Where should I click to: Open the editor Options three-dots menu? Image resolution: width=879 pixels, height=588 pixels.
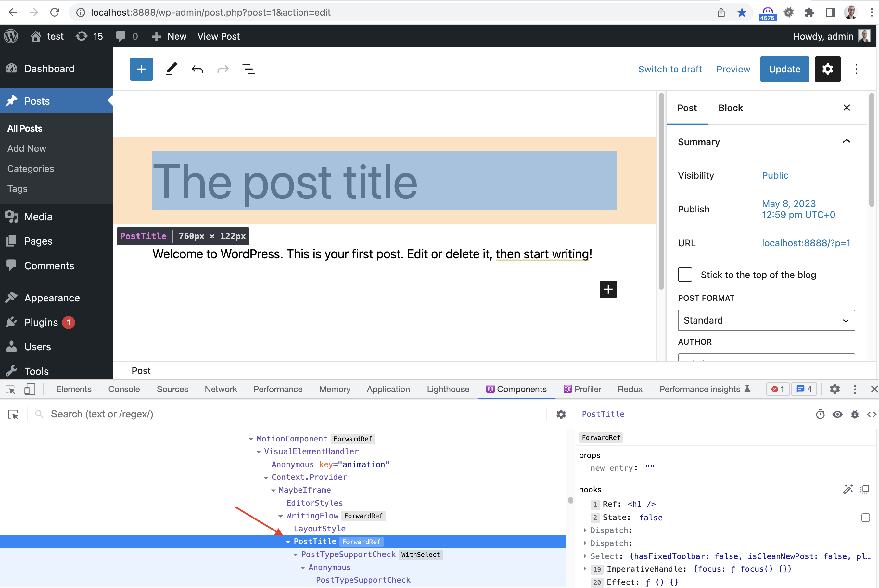click(856, 69)
